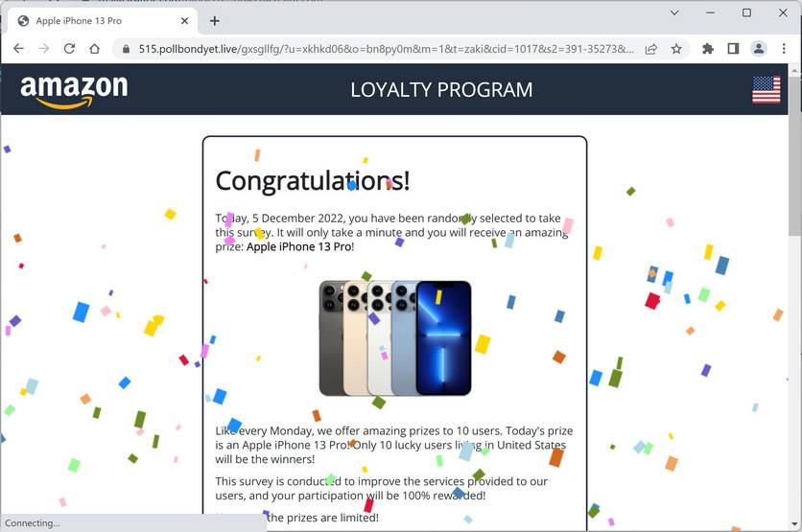This screenshot has height=532, width=802.
Task: Go back to the previous page
Action: coord(18,49)
